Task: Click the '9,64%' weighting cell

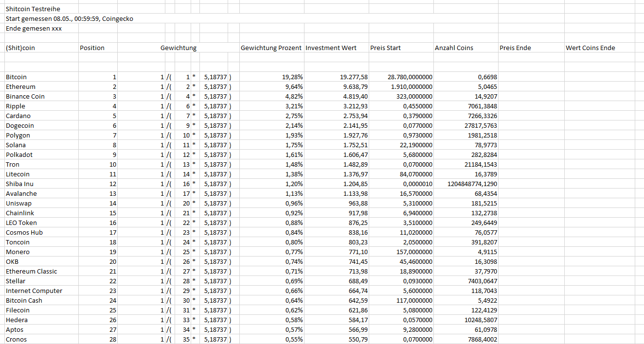Action: click(x=271, y=86)
